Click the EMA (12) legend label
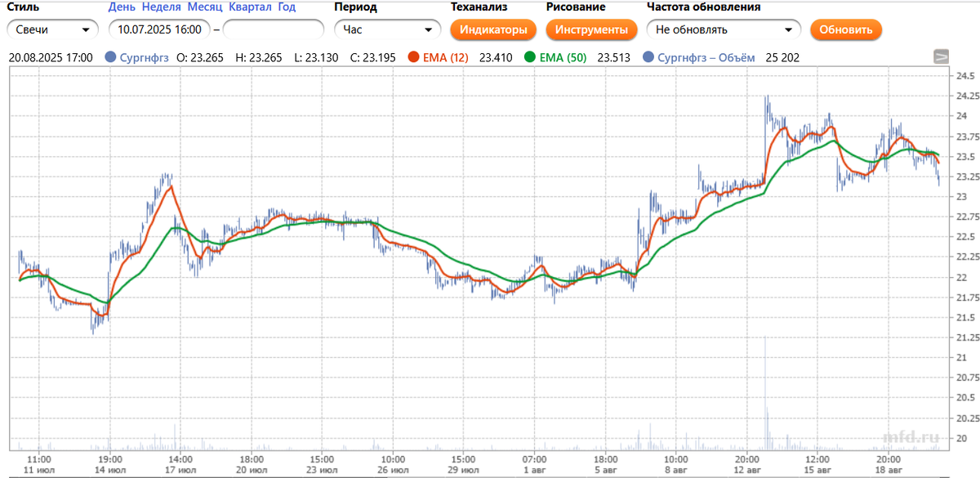 (x=446, y=57)
